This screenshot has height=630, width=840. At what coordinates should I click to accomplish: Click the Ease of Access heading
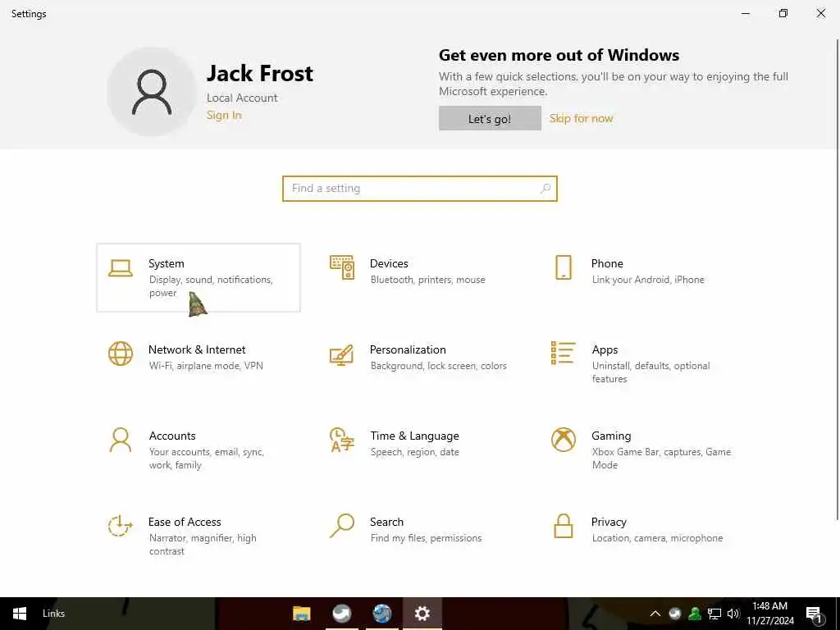click(185, 522)
